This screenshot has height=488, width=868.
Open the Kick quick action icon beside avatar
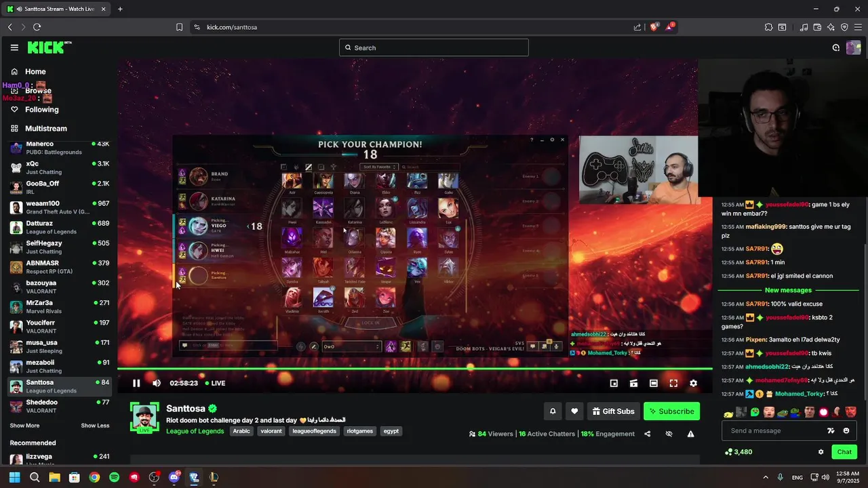tap(836, 47)
